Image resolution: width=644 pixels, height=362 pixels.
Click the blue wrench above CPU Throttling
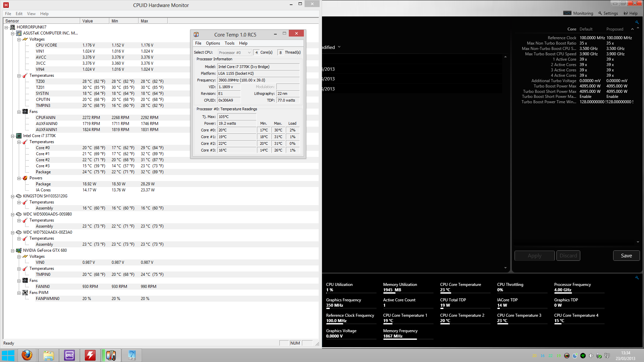coord(637,278)
